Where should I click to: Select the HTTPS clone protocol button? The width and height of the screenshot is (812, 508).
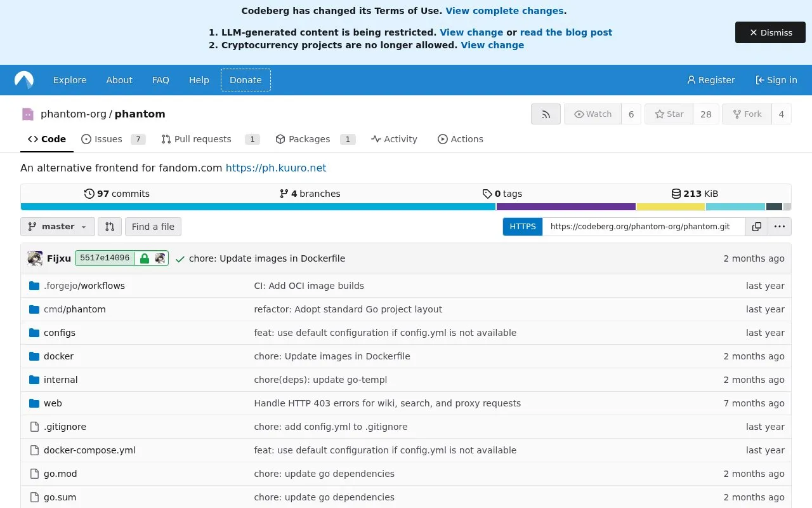tap(523, 227)
